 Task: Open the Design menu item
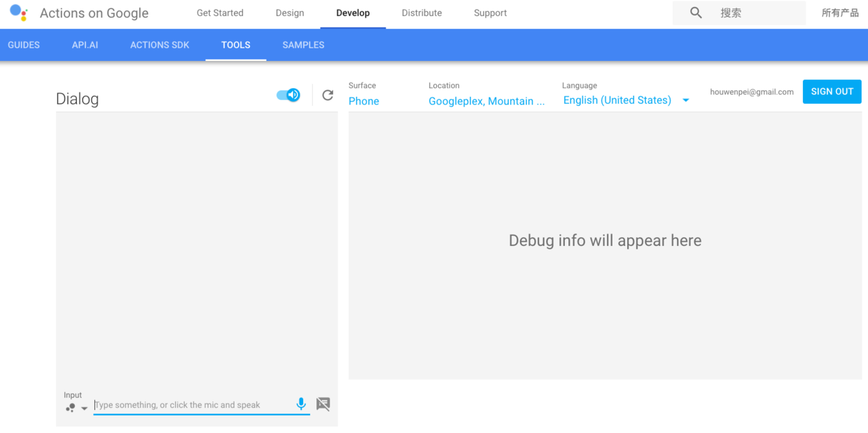click(x=290, y=13)
